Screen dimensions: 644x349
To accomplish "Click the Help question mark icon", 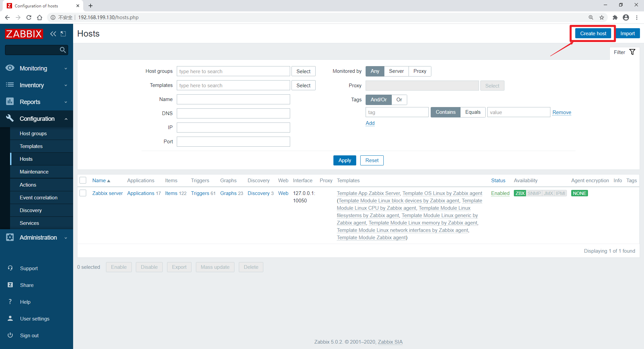I will [10, 302].
